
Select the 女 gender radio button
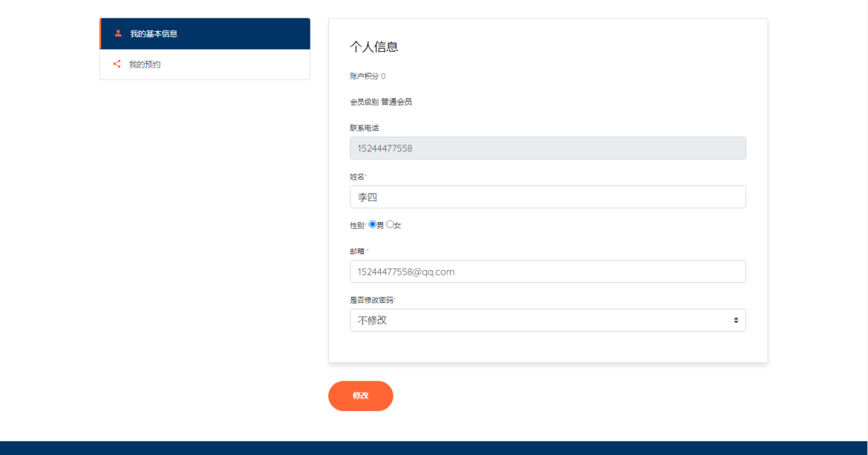[390, 224]
